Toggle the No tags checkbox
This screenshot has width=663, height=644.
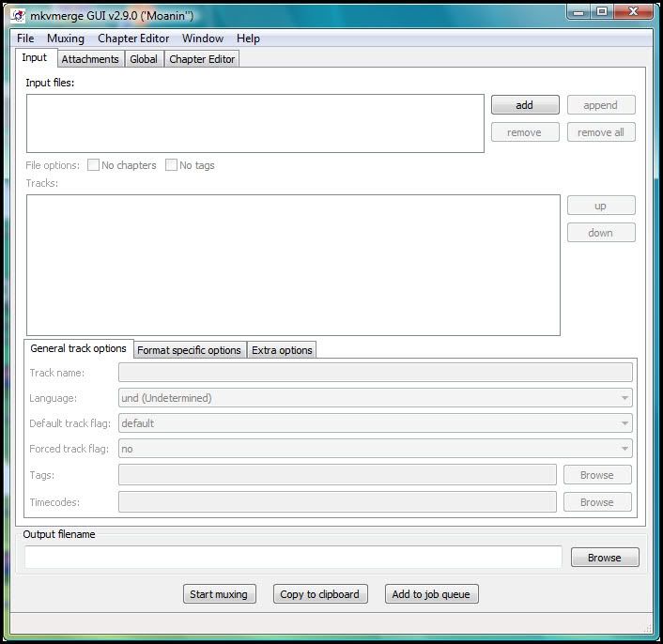point(171,165)
